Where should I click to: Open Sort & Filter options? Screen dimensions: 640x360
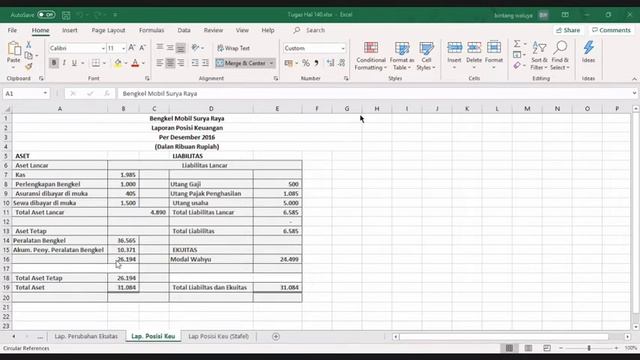(539, 56)
